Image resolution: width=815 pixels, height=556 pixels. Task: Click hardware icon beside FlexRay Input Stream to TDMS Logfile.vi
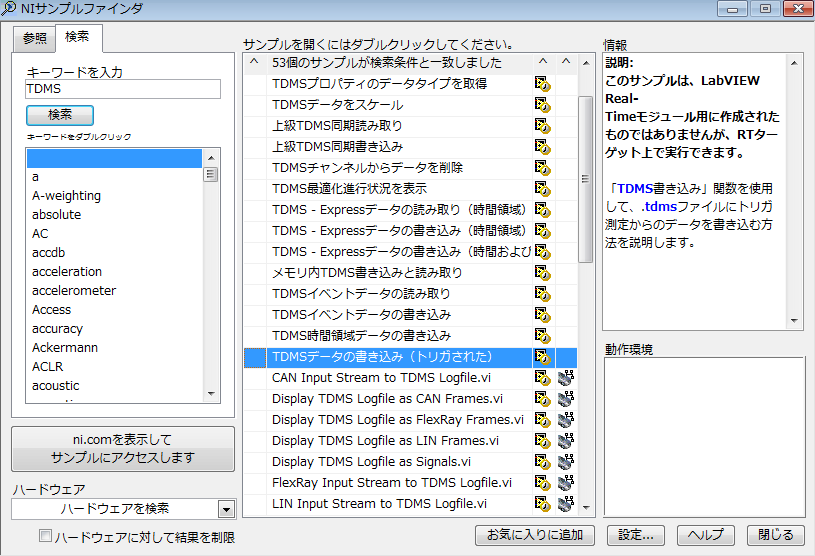[x=566, y=483]
